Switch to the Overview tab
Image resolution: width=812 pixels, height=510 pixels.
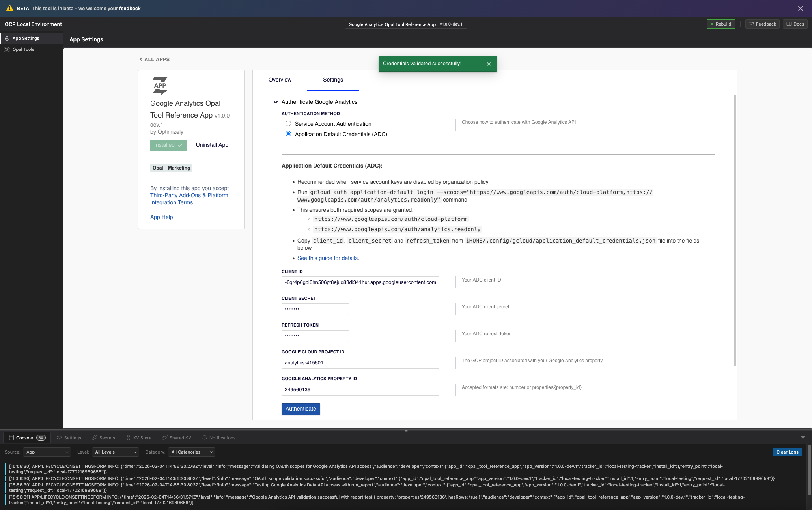click(x=280, y=80)
